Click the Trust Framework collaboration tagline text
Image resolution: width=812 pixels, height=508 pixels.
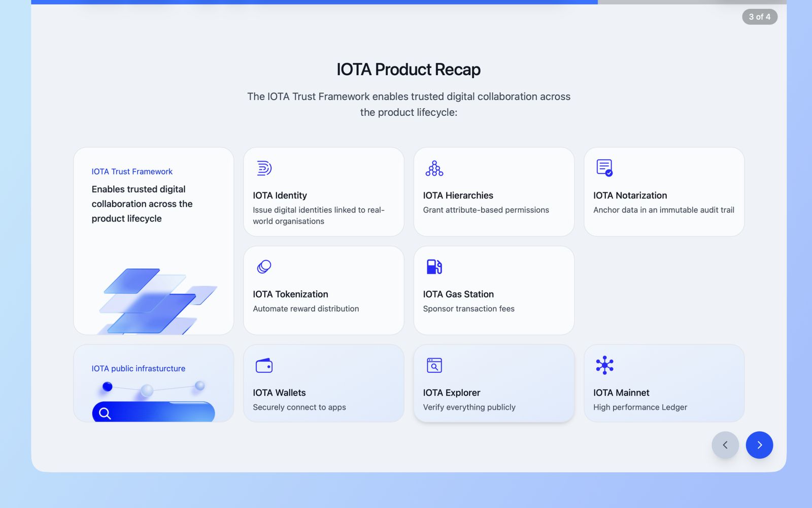pos(142,204)
